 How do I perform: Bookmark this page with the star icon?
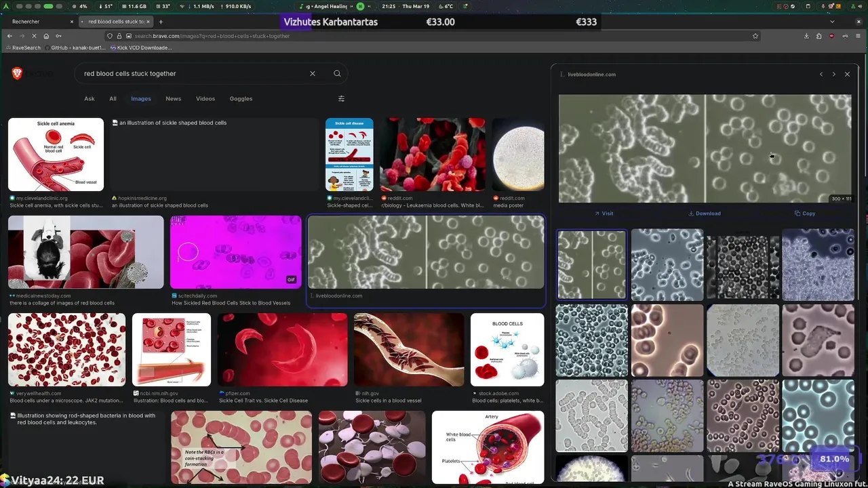pyautogui.click(x=755, y=36)
